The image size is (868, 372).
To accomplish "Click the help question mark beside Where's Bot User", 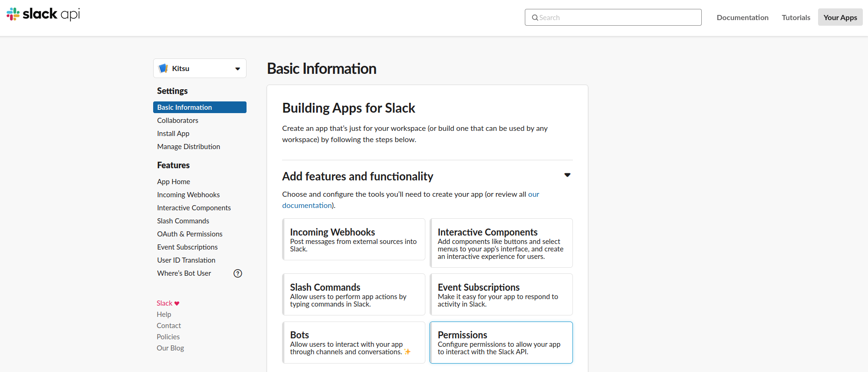I will (x=238, y=273).
